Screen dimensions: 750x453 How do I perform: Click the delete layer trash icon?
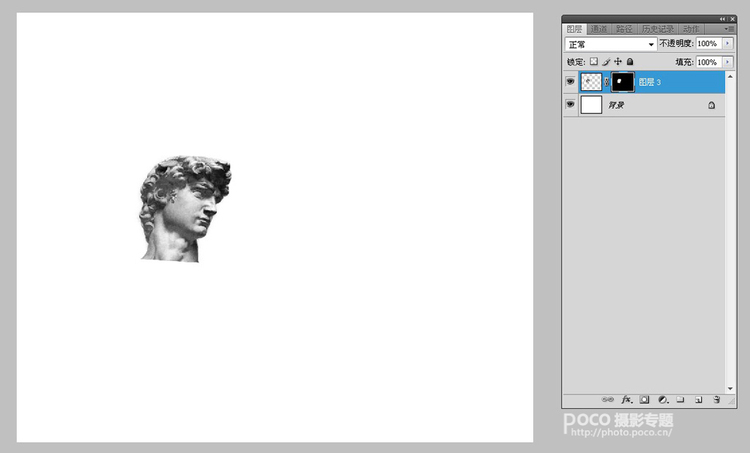click(x=717, y=399)
